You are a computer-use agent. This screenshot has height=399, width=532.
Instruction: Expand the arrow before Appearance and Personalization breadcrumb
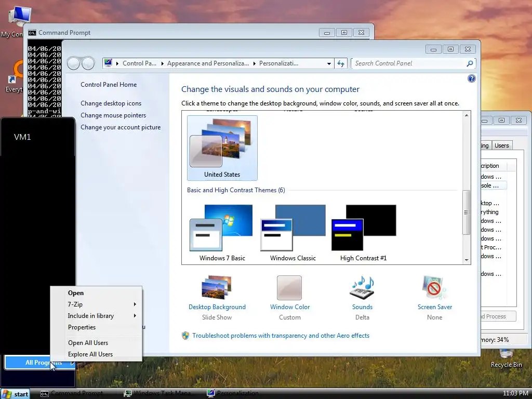[162, 63]
